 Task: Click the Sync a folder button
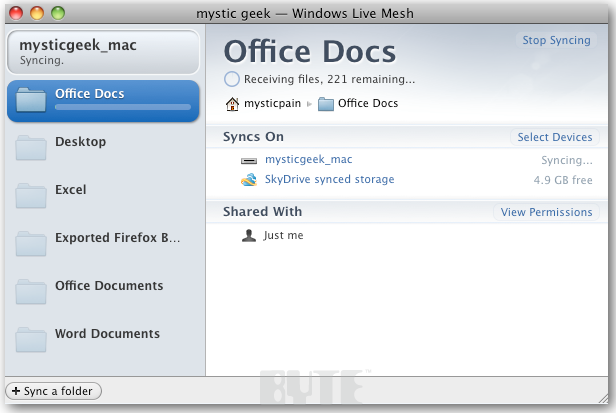tap(54, 390)
